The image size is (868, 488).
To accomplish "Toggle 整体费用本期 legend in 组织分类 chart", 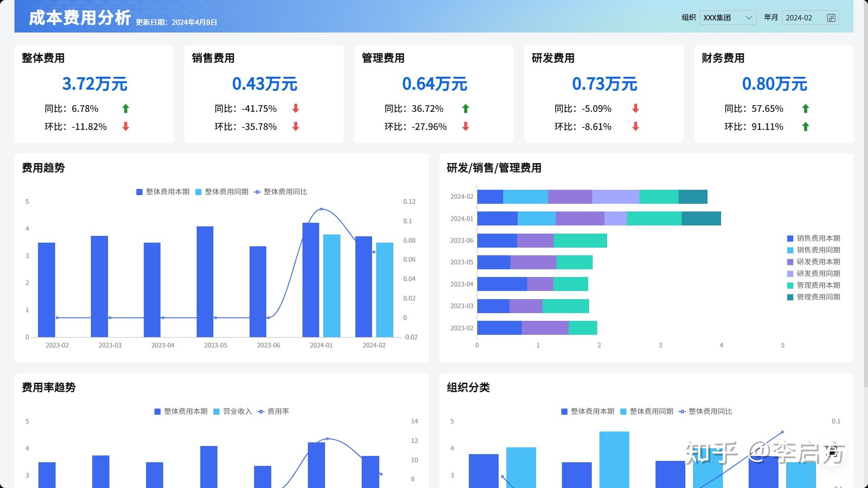I will (x=588, y=412).
